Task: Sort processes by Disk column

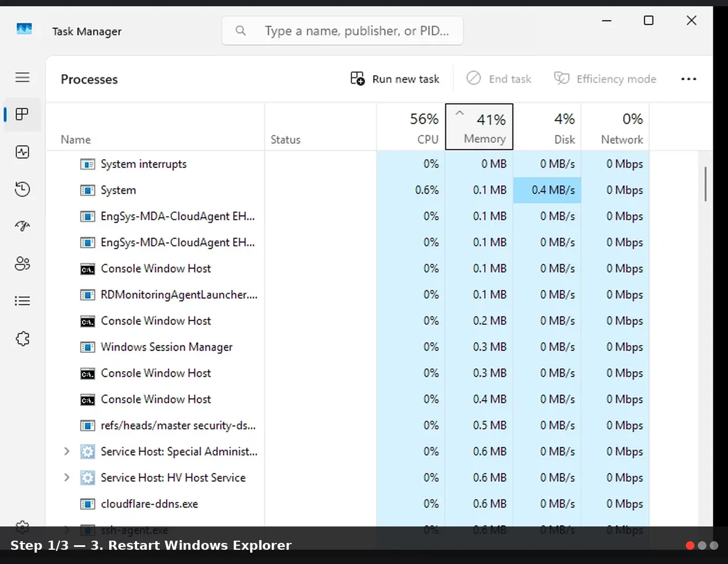Action: click(547, 127)
